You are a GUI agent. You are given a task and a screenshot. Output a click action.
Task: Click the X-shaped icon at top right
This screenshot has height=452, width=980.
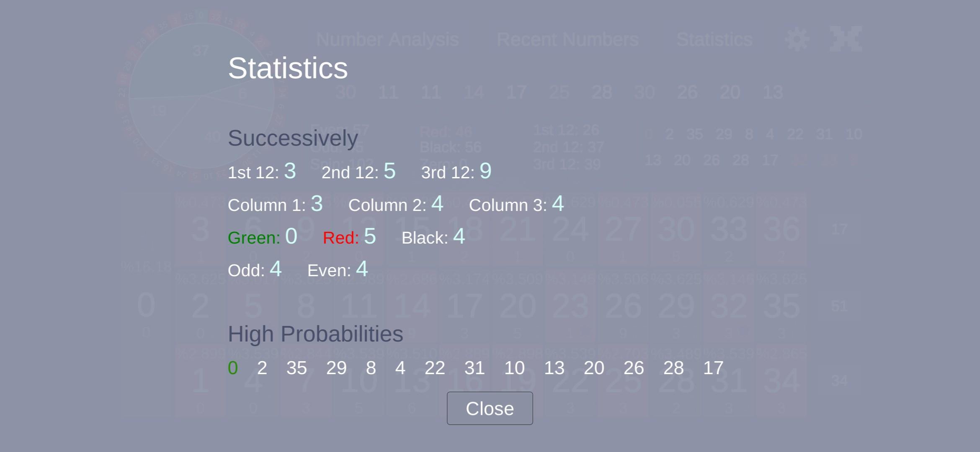(846, 39)
